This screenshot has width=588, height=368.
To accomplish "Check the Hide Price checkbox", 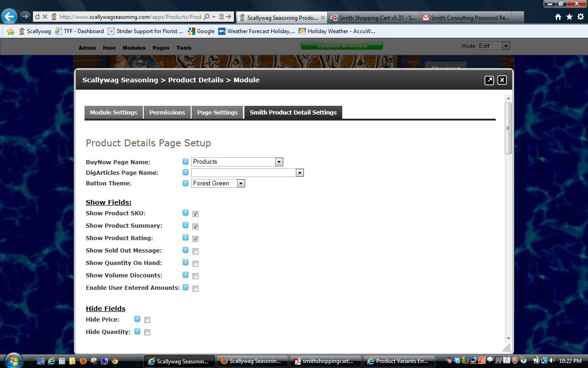I will 147,320.
